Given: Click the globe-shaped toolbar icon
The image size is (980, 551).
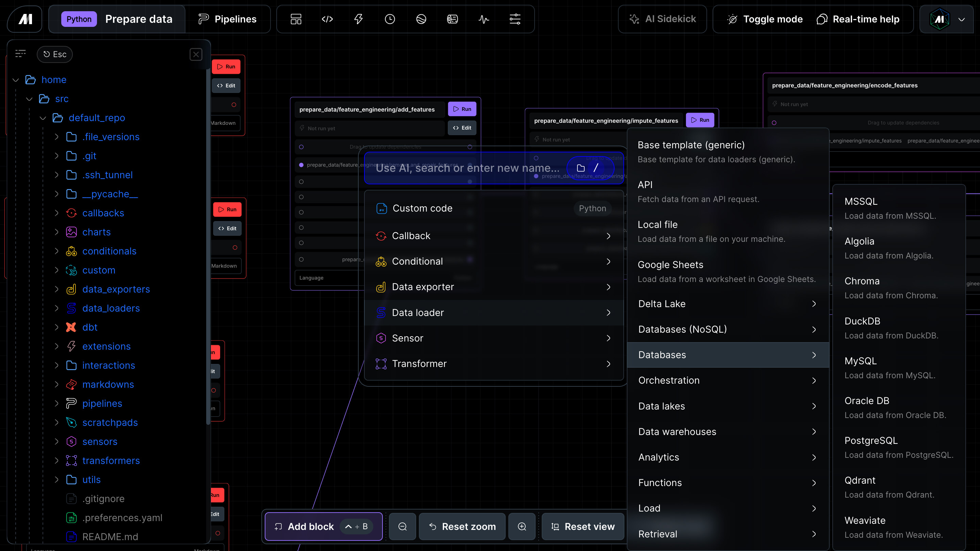Looking at the screenshot, I should pos(421,19).
